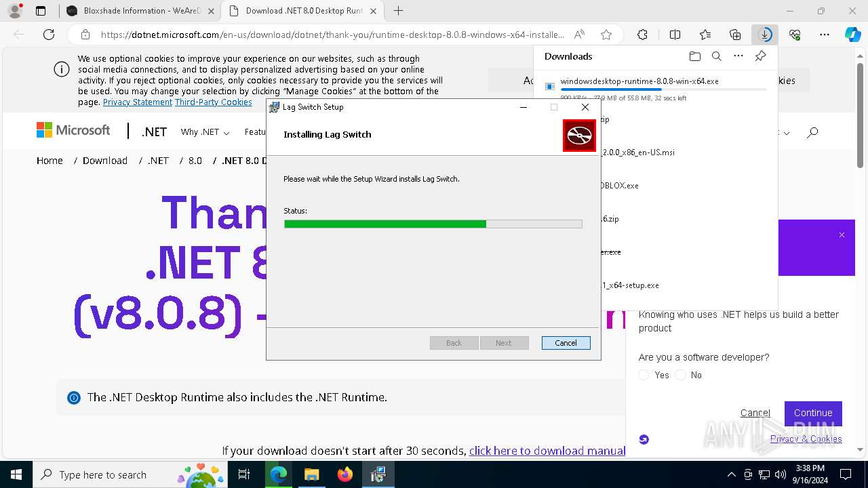Open Copilot sidebar icon
The width and height of the screenshot is (868, 488).
(x=853, y=35)
